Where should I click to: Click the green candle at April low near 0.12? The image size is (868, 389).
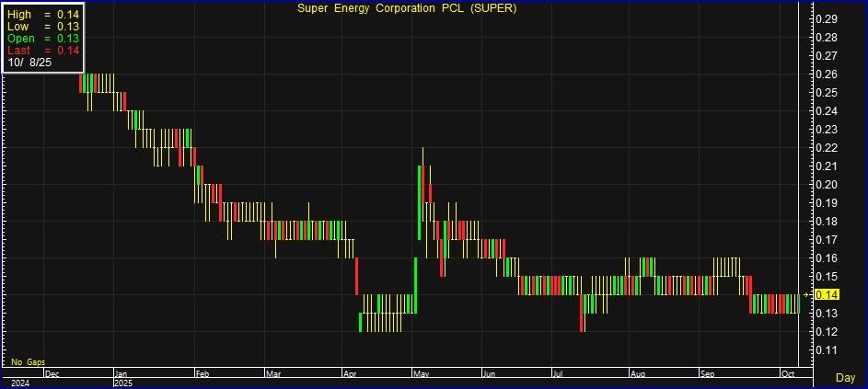(360, 322)
